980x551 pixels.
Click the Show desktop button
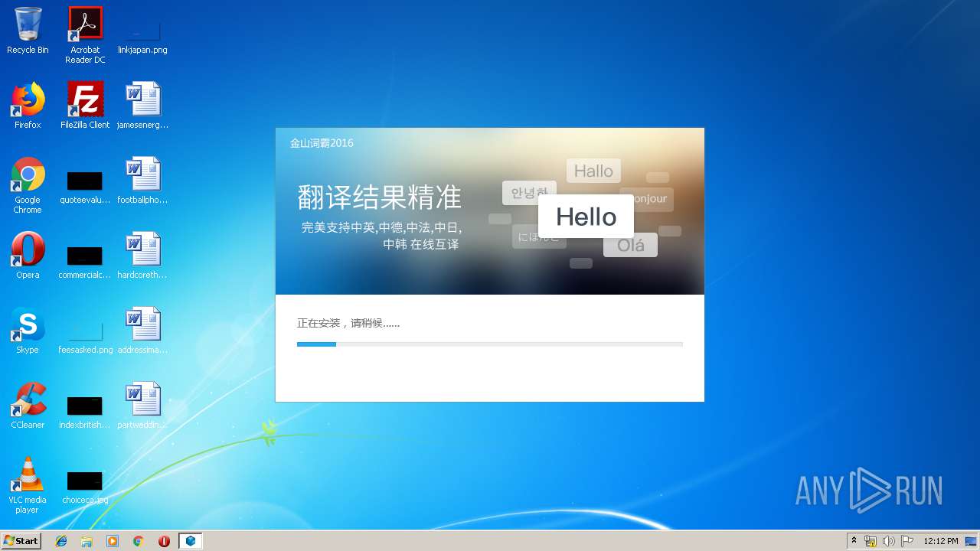point(972,541)
